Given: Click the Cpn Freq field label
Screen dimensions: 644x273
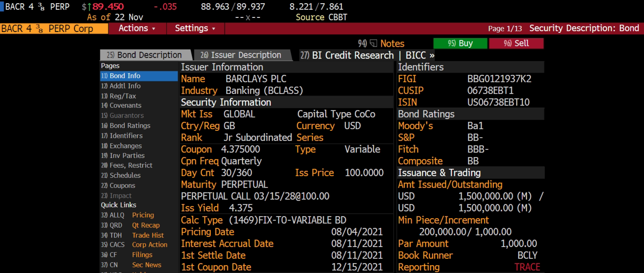Looking at the screenshot, I should click(200, 161).
